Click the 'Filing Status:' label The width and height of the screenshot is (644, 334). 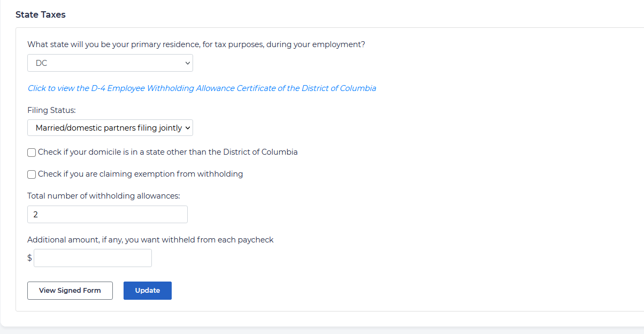[x=52, y=110]
